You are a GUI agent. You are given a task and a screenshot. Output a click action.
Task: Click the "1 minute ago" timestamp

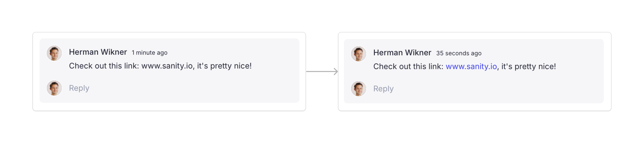pyautogui.click(x=149, y=53)
